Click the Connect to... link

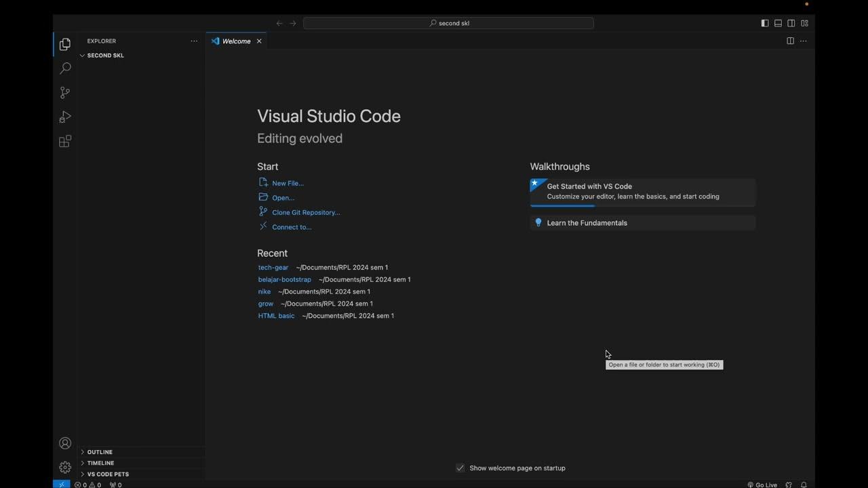292,227
